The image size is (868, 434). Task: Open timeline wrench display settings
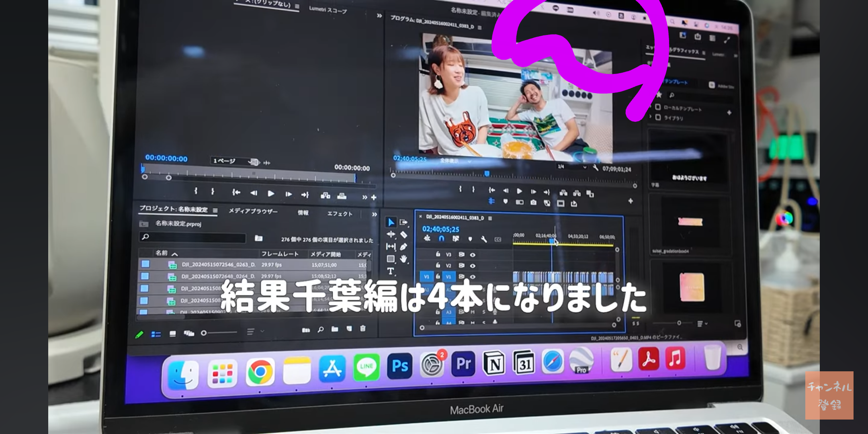[x=484, y=239]
